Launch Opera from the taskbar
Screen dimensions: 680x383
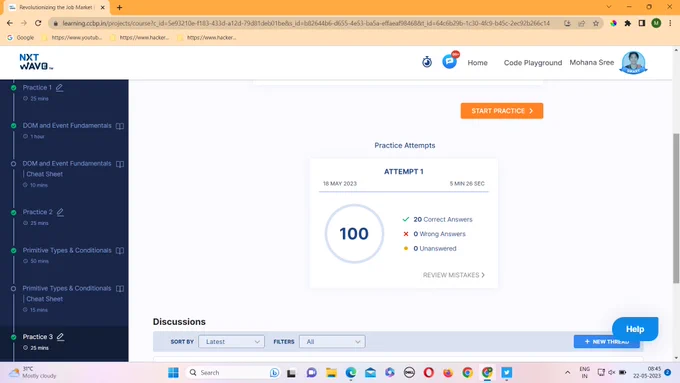click(428, 373)
